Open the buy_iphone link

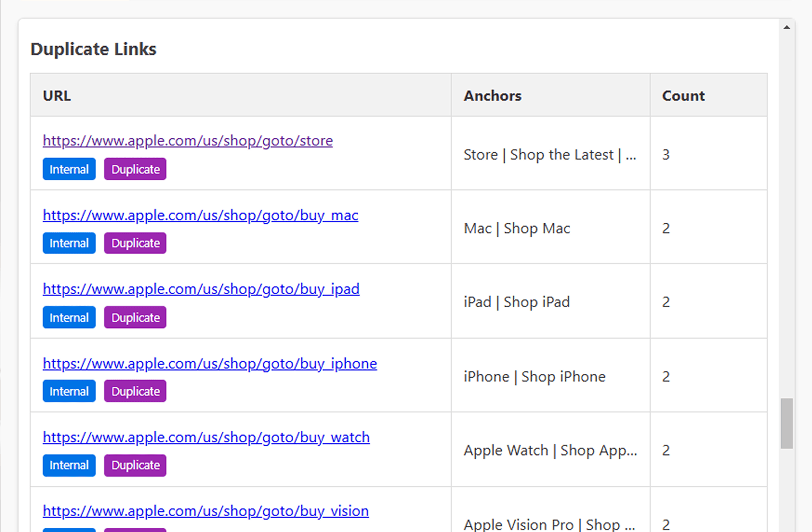210,363
